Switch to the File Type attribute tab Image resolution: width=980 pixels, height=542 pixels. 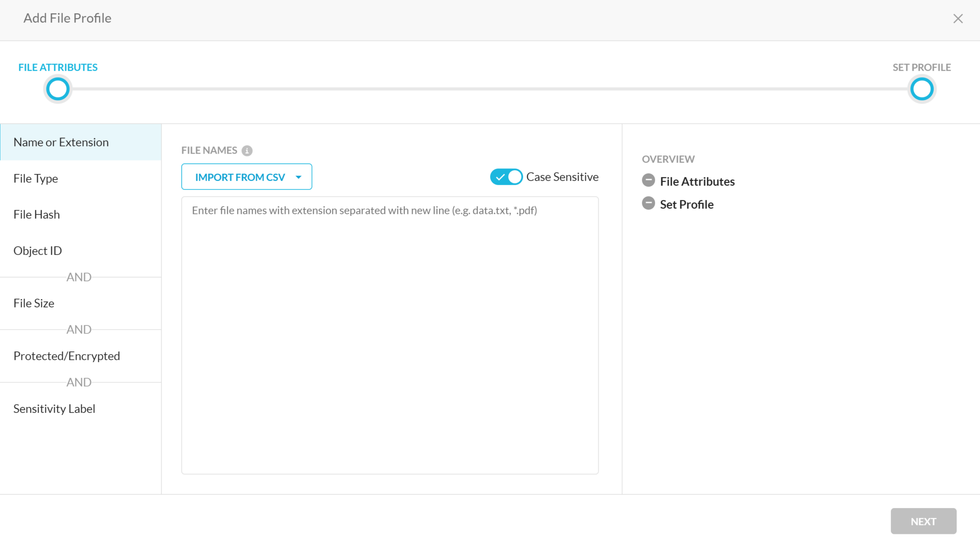(36, 178)
